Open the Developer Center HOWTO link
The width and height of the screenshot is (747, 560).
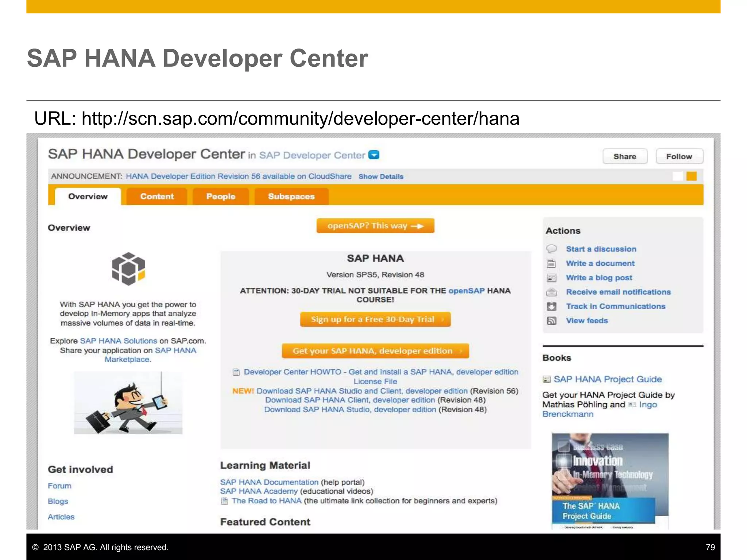point(381,377)
